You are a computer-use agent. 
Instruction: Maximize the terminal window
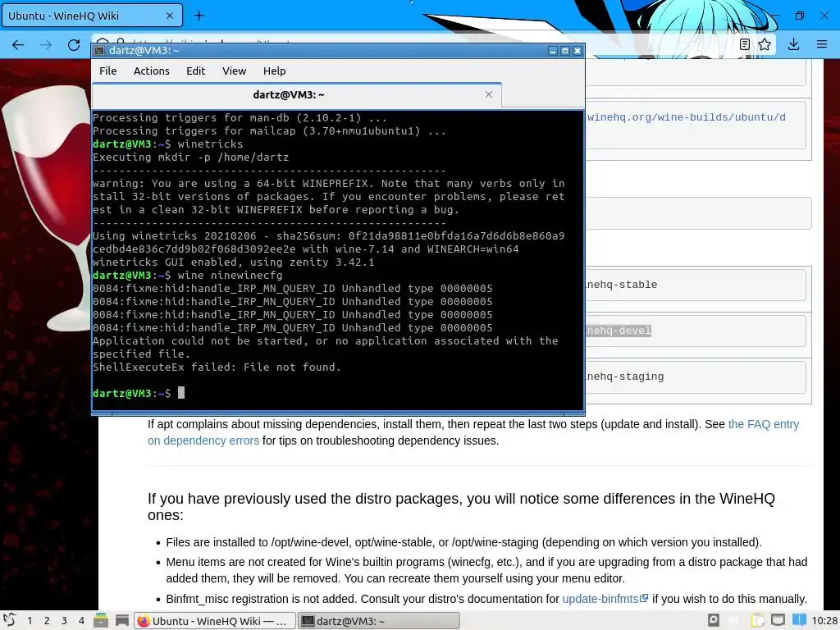tap(564, 51)
